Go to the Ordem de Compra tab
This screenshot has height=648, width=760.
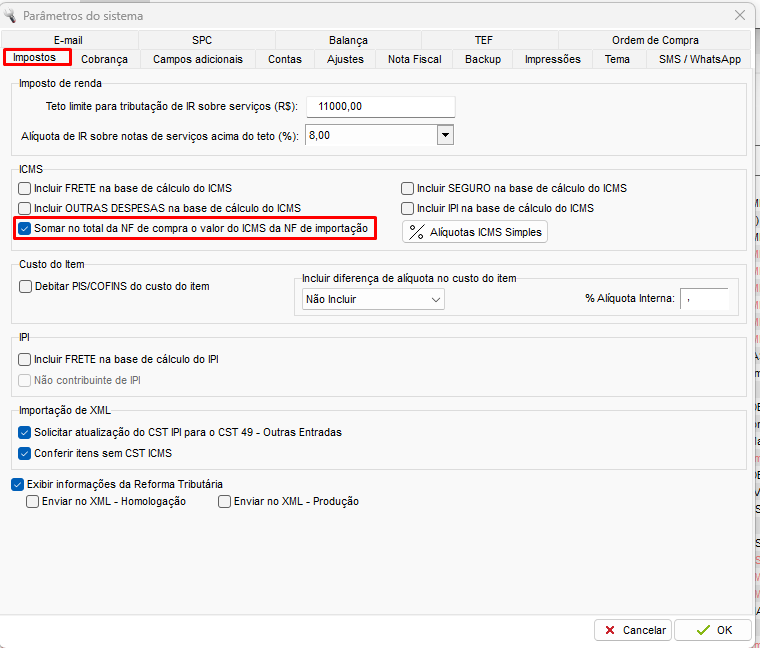click(655, 40)
